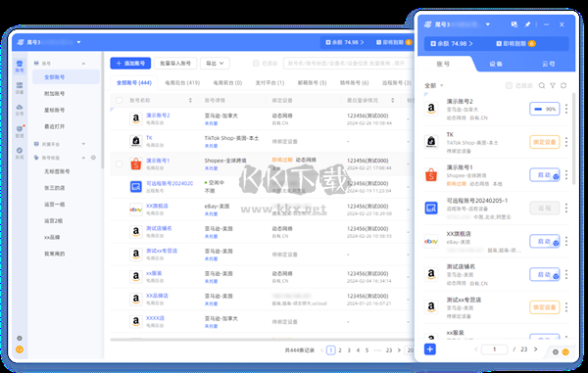Open the 演示账号2 link in the main table
The width and height of the screenshot is (588, 373).
pyautogui.click(x=158, y=116)
